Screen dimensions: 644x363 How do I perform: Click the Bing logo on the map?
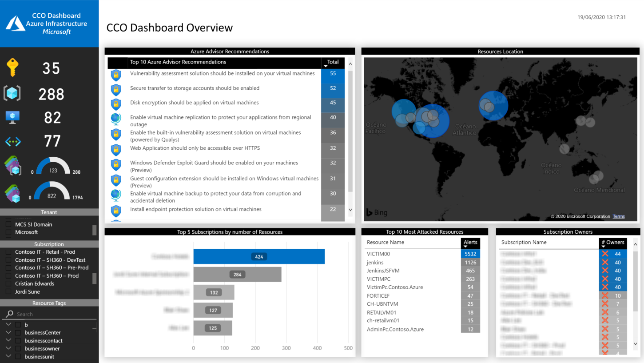376,212
